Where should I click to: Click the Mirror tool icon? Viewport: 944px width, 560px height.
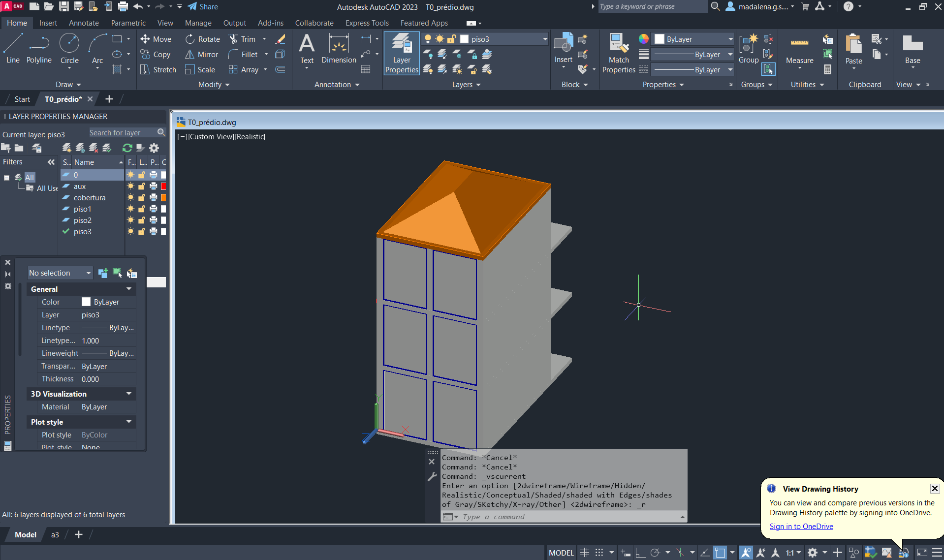click(190, 55)
